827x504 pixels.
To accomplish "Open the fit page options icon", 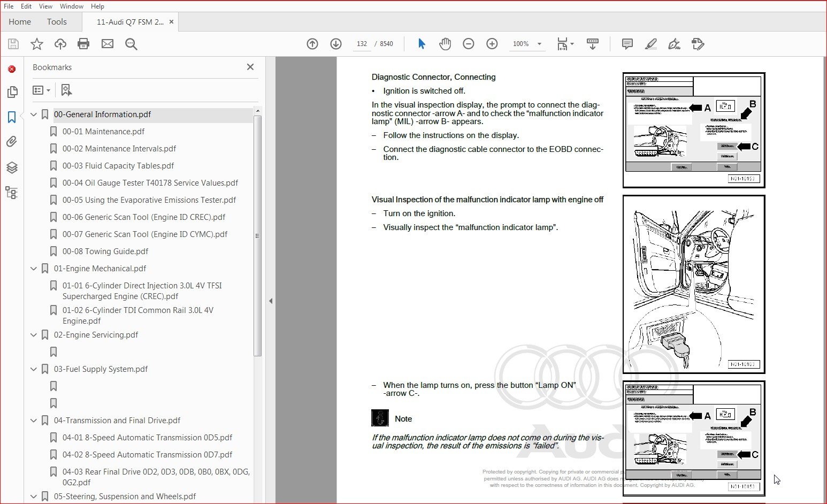I will 565,44.
